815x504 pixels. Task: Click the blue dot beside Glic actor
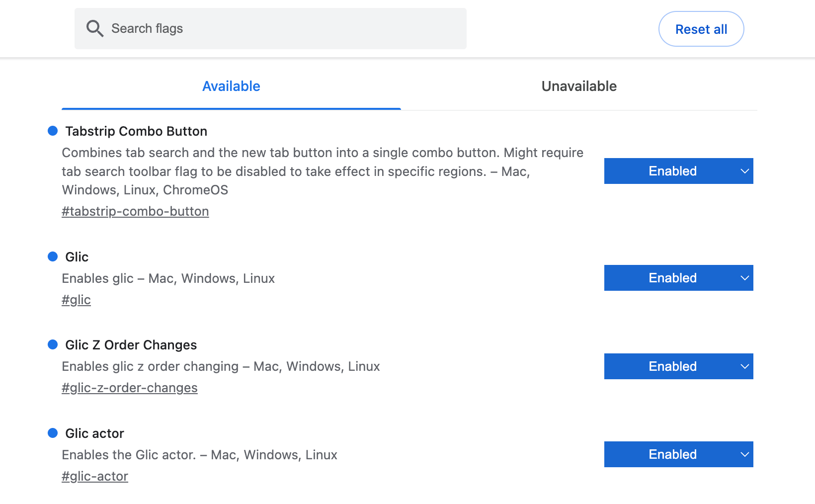(53, 433)
